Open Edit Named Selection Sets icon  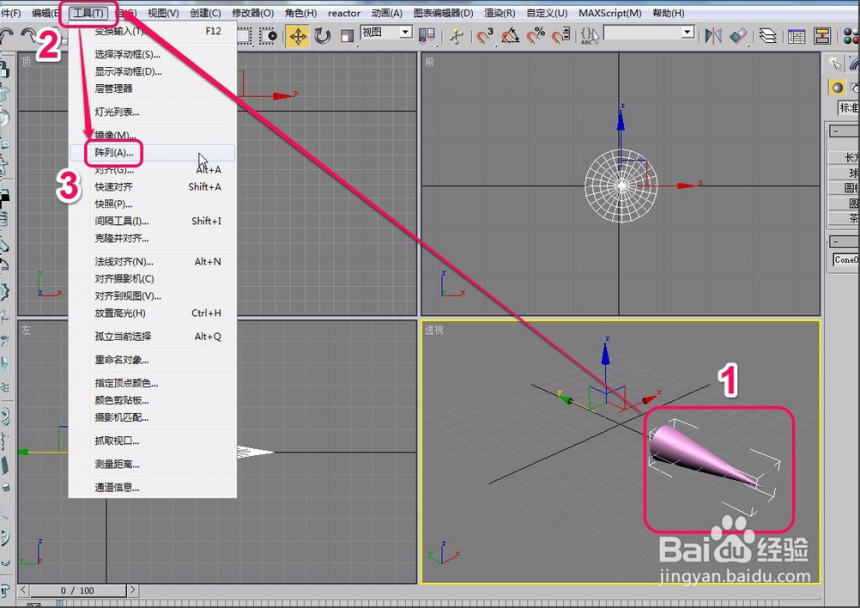[590, 36]
